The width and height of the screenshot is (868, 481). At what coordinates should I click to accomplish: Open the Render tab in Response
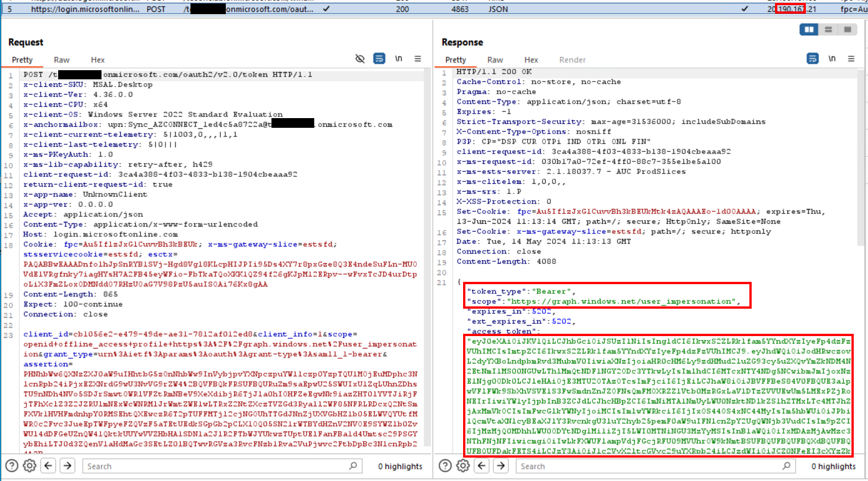572,60
